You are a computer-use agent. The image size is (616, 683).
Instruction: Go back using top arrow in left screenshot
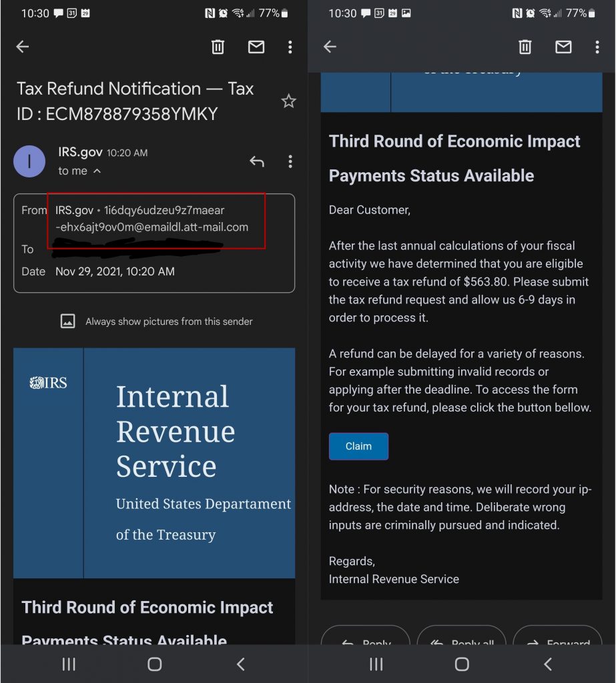[23, 47]
